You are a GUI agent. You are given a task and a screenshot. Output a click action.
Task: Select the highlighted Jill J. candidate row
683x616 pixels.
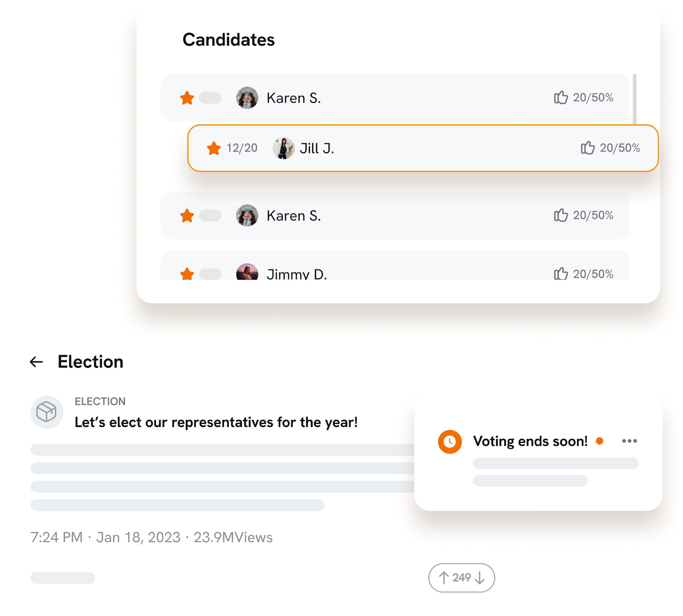pyautogui.click(x=441, y=148)
